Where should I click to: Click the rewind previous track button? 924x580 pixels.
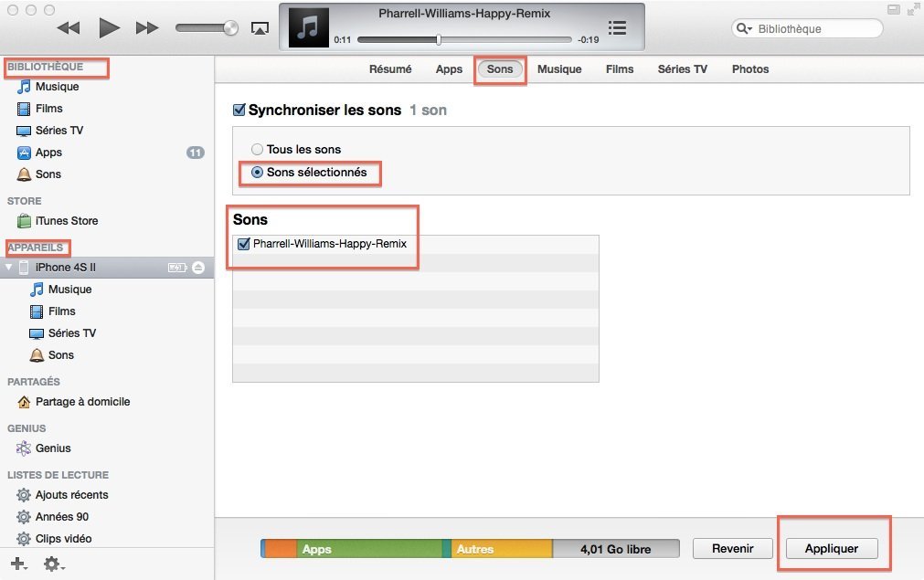(69, 27)
